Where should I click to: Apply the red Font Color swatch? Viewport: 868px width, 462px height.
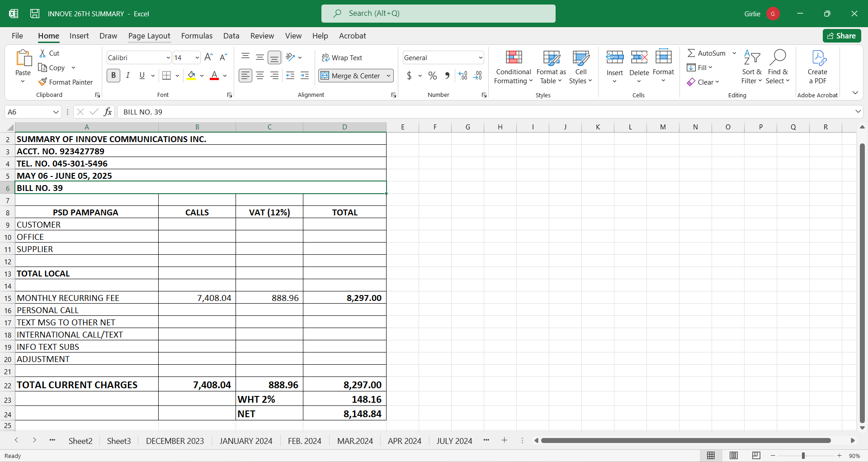[214, 76]
